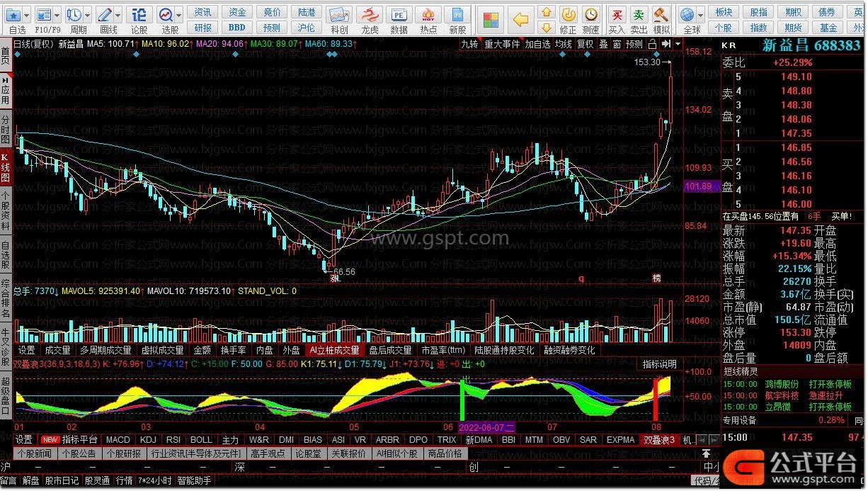Open the 分时图 intraday chart side tab
Screen dimensions: 868x491
coord(6,129)
